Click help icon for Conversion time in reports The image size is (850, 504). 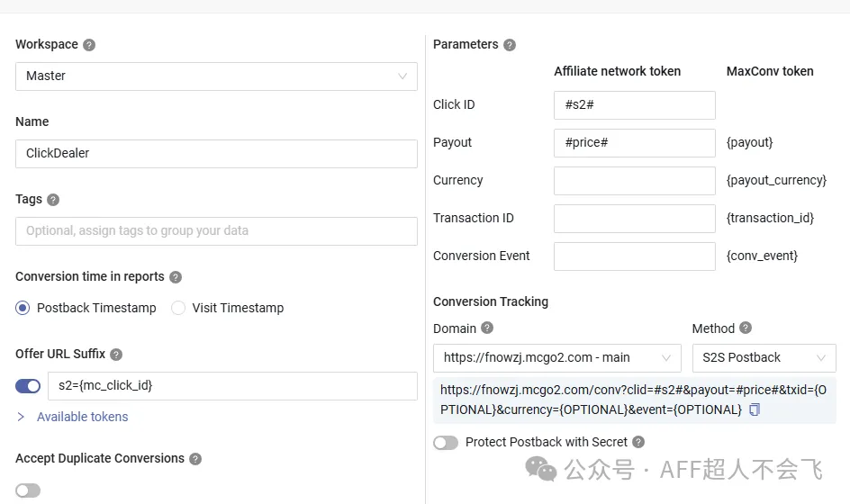176,277
